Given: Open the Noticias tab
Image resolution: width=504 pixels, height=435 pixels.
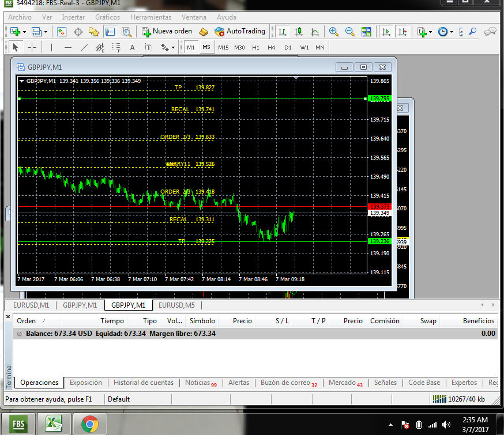Looking at the screenshot, I should pyautogui.click(x=201, y=383).
